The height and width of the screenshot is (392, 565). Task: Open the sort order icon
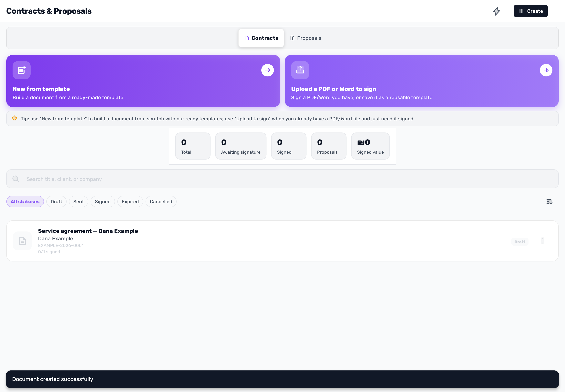click(x=549, y=202)
